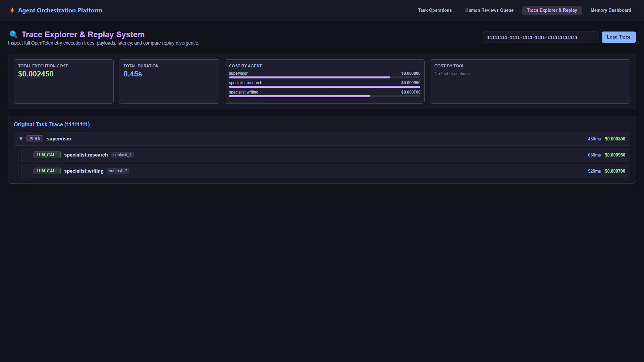Click the COST BY AGENT label
644x362 pixels.
tap(245, 66)
